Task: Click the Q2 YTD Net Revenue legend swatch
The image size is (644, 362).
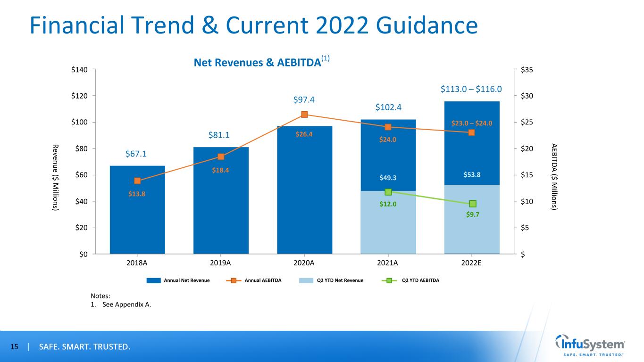Action: click(308, 280)
